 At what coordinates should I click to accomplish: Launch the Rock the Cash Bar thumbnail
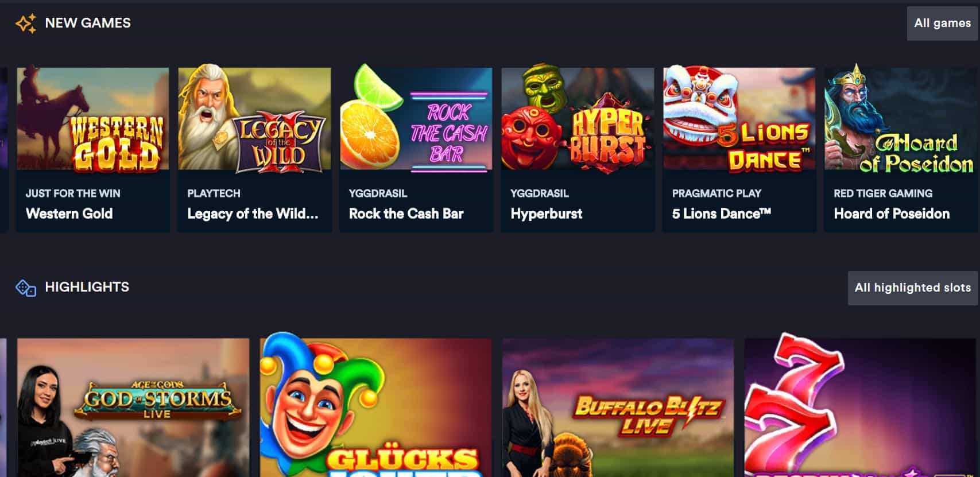pyautogui.click(x=416, y=119)
